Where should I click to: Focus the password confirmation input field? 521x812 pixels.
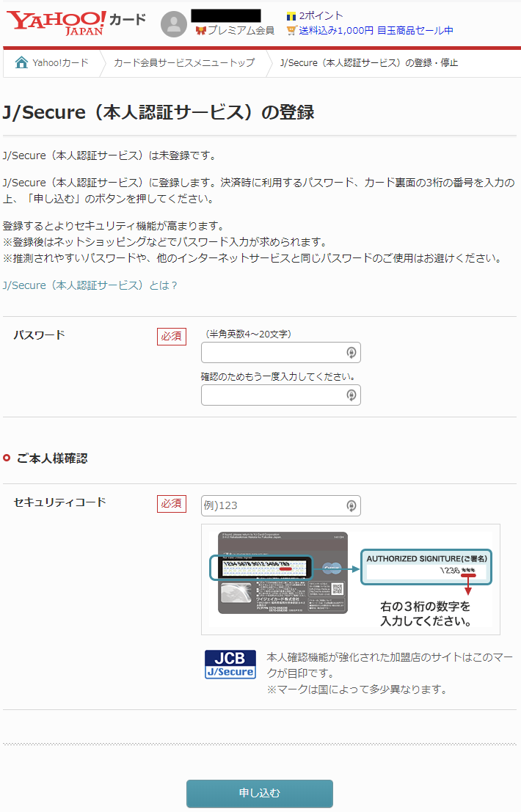point(281,395)
